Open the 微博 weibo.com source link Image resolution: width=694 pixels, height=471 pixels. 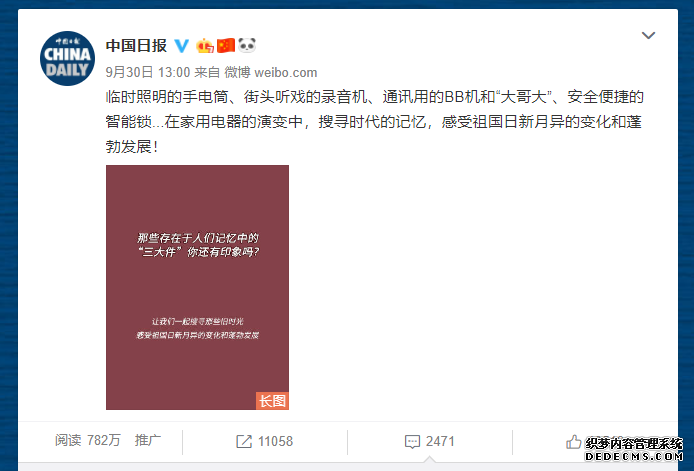tap(270, 72)
